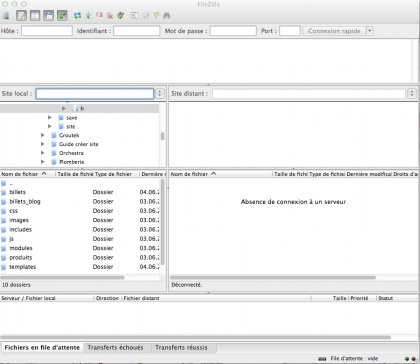Toggle the remote directory tree view
The height and width of the screenshot is (364, 420).
point(48,15)
